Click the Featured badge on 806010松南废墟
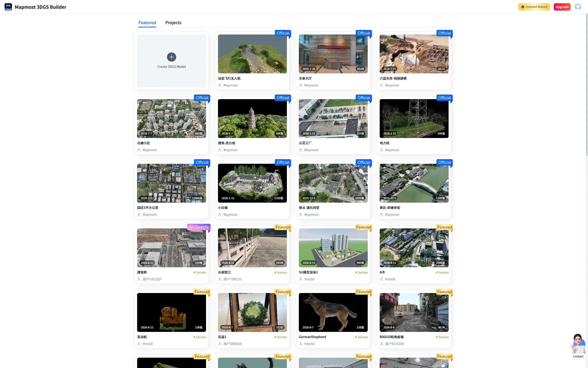Image resolution: width=588 pixels, height=368 pixels. (x=445, y=292)
